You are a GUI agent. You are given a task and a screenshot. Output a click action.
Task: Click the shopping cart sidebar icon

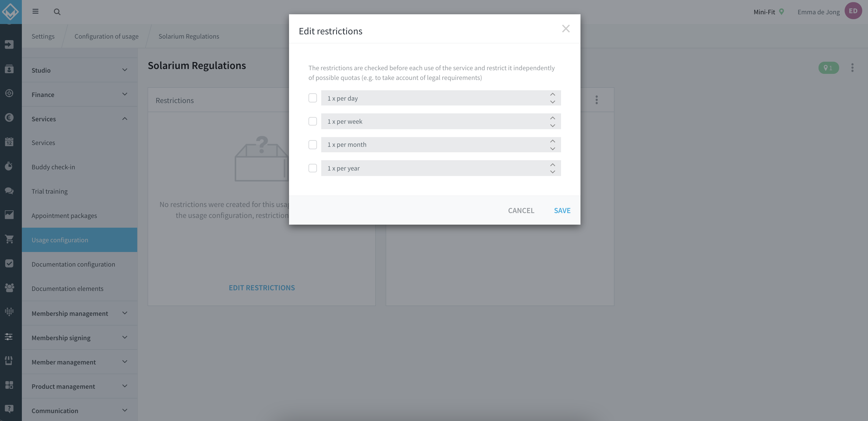9,239
